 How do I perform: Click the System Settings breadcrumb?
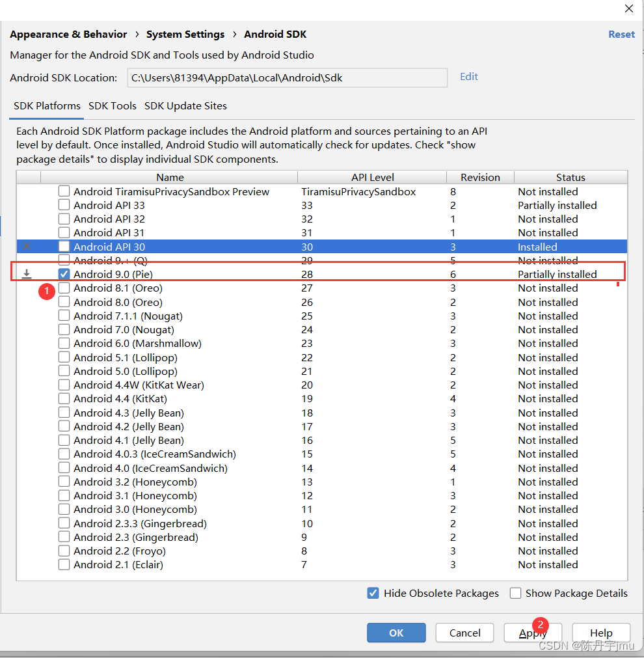point(185,34)
